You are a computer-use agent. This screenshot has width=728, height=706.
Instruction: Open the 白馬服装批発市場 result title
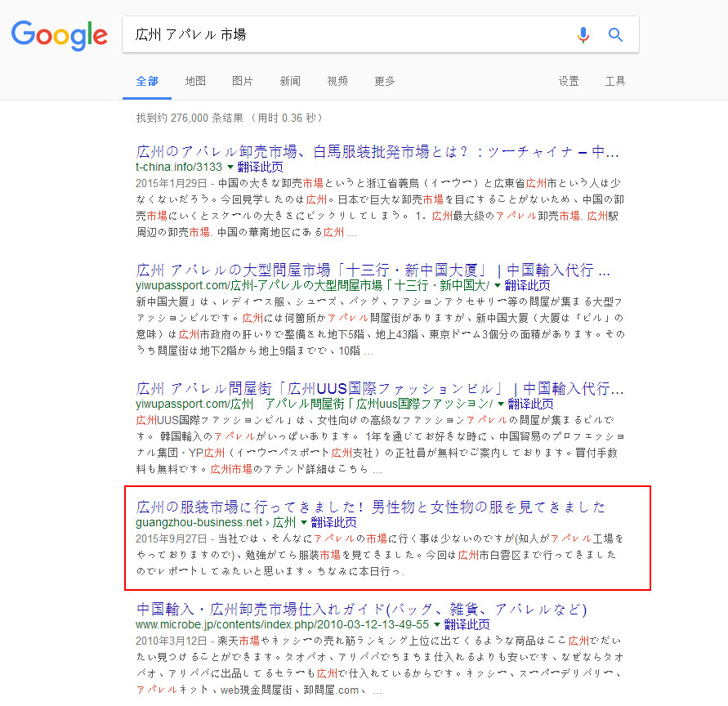377,151
